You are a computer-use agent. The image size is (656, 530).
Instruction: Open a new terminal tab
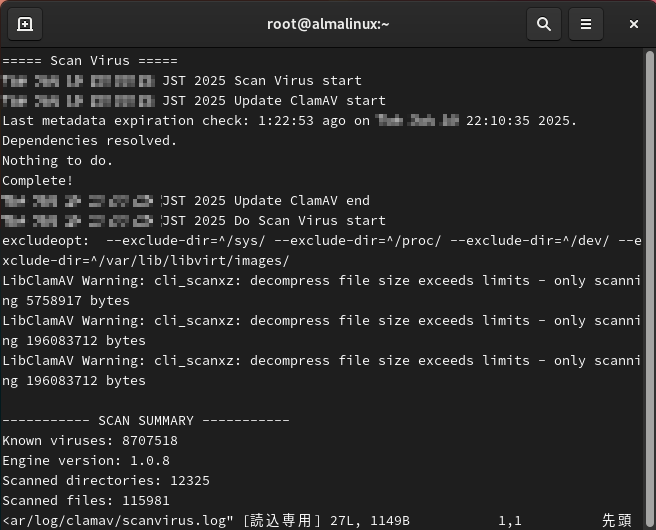click(25, 24)
